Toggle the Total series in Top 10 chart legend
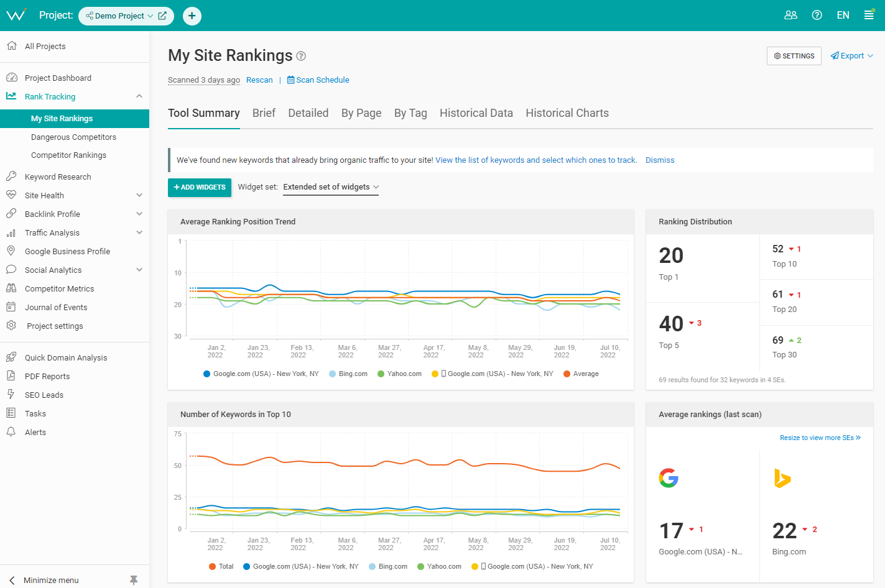Image resolution: width=885 pixels, height=588 pixels. click(221, 566)
